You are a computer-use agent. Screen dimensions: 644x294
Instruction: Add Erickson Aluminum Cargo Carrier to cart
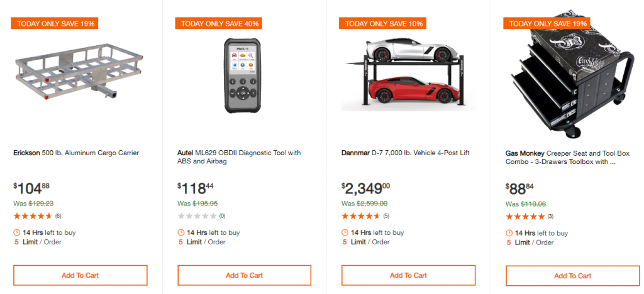tap(80, 275)
